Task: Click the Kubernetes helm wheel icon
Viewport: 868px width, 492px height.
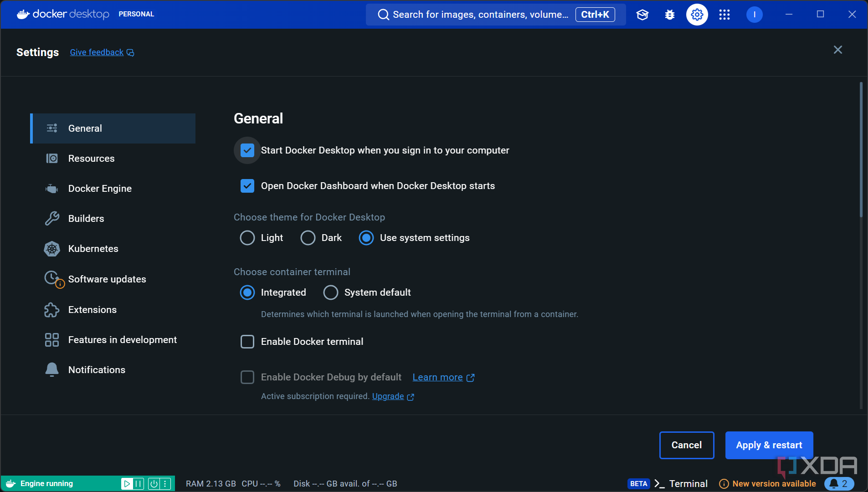Action: 52,249
